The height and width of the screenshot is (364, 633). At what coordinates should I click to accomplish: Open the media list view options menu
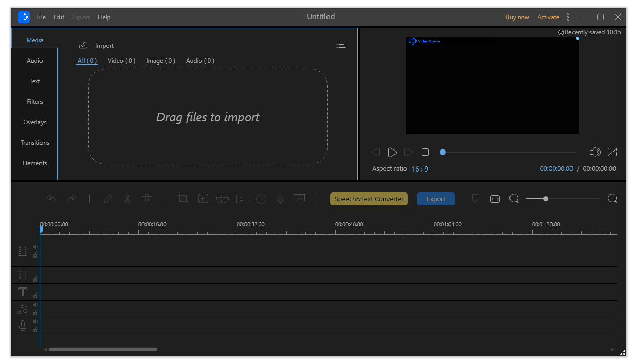point(341,45)
